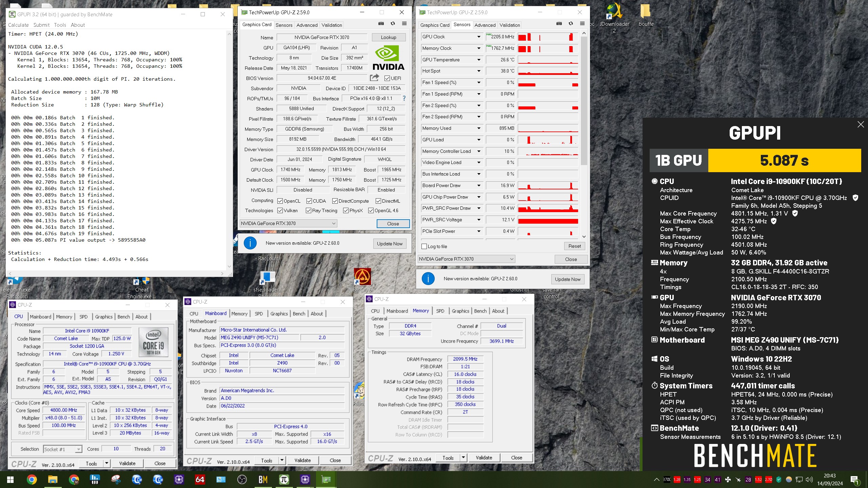
Task: Toggle PhysX checkbox in GPU-Z
Action: 346,210
